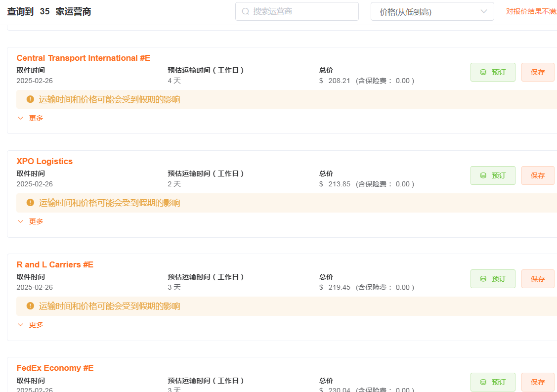
Task: Click the XPO Logistics transit time of 2 天
Action: (174, 184)
